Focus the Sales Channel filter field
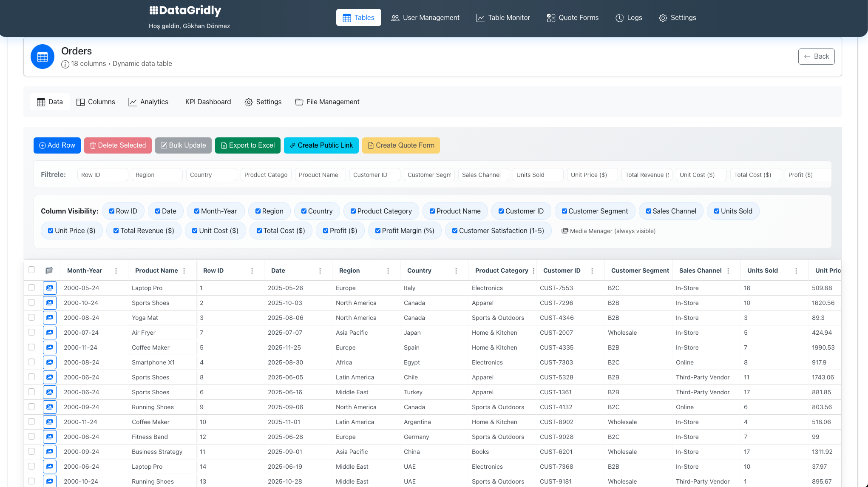The height and width of the screenshot is (487, 868). pos(483,175)
